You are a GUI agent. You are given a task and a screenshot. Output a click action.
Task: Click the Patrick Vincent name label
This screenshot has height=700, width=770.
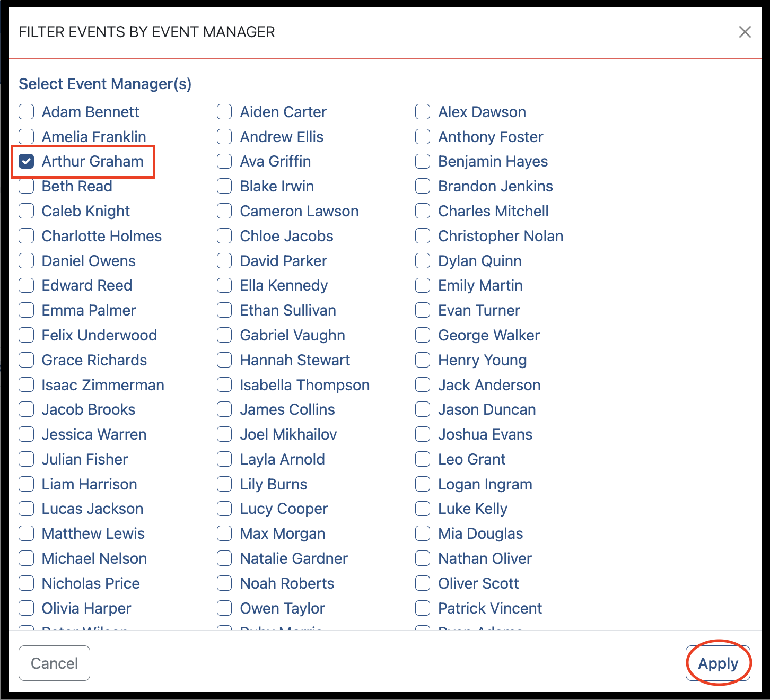(490, 608)
